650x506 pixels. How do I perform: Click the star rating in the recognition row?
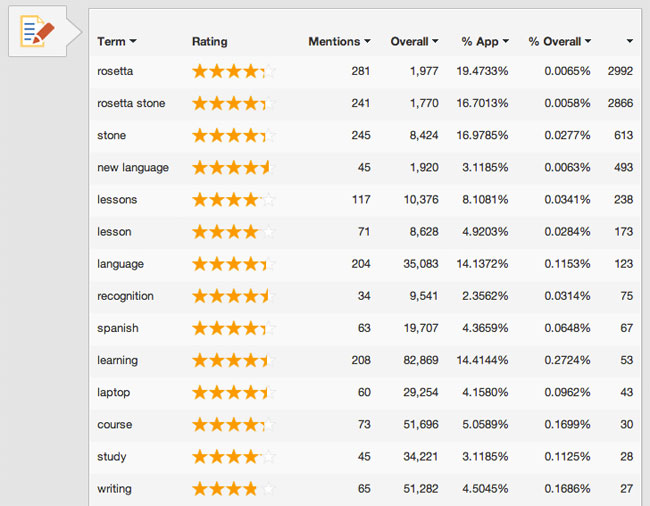pyautogui.click(x=234, y=296)
